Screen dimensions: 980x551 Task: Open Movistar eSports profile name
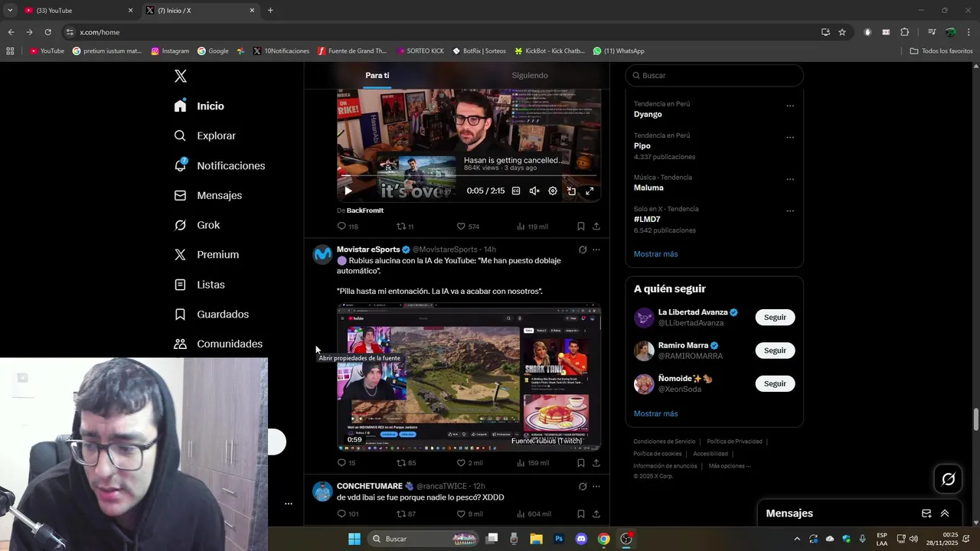pyautogui.click(x=368, y=249)
